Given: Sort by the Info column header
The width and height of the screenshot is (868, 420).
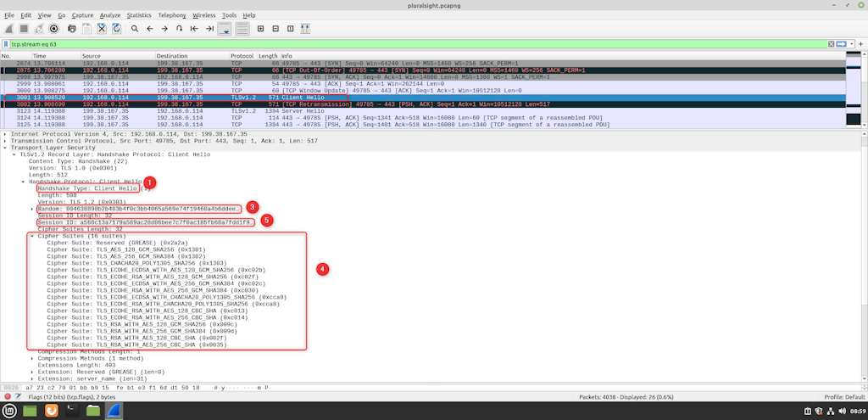Looking at the screenshot, I should (x=563, y=56).
